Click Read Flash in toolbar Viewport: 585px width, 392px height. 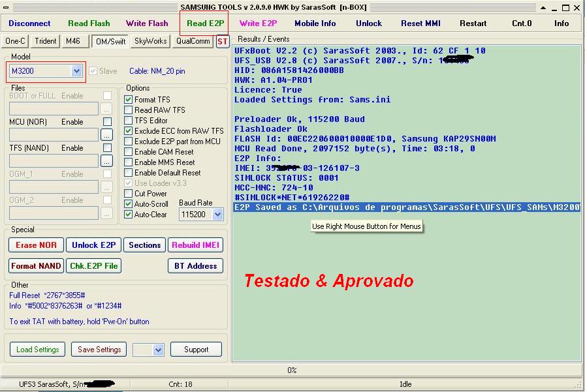[89, 23]
